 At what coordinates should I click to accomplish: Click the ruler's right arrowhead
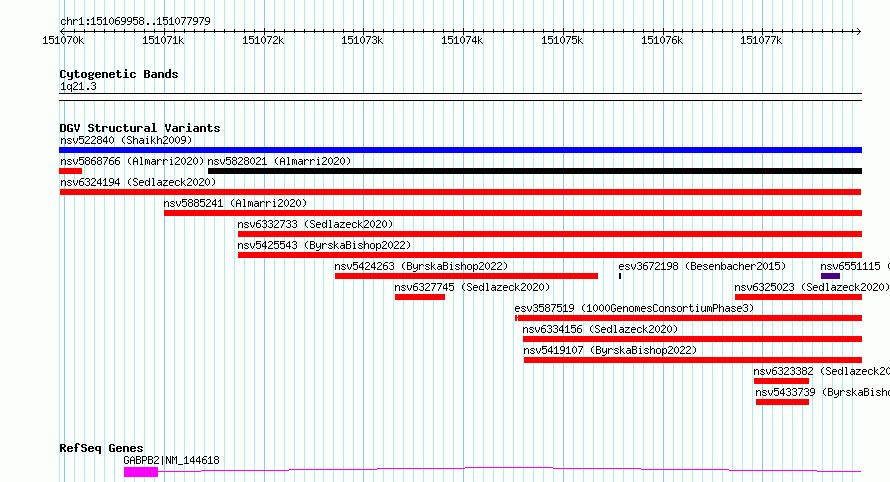tap(859, 31)
